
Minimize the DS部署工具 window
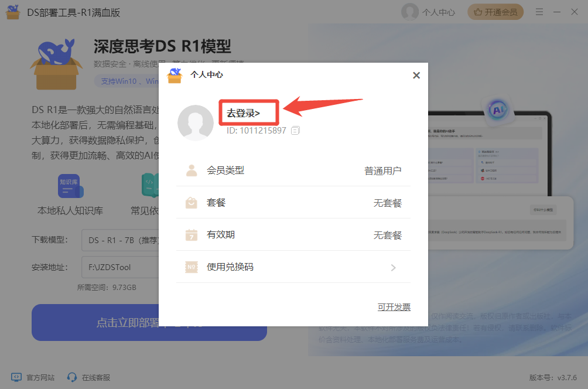(x=557, y=12)
